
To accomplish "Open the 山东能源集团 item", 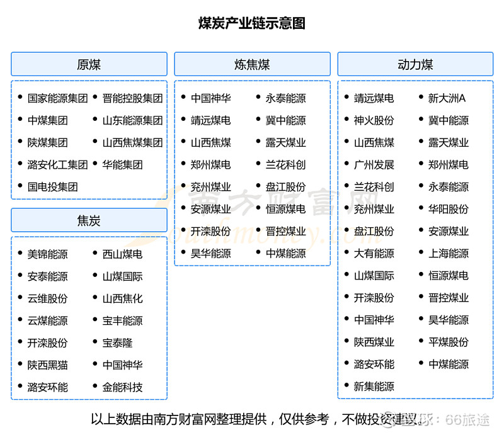I will pyautogui.click(x=132, y=120).
